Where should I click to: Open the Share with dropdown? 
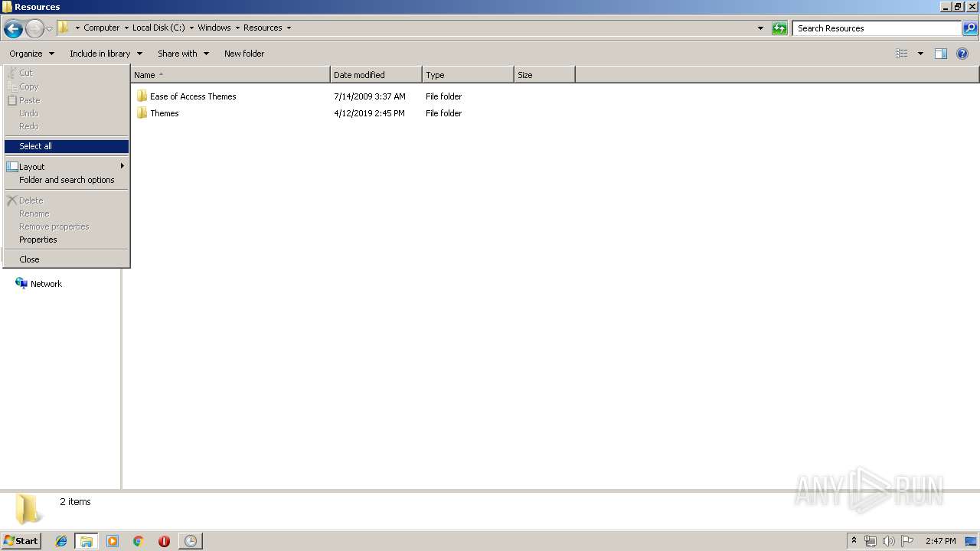coord(183,54)
